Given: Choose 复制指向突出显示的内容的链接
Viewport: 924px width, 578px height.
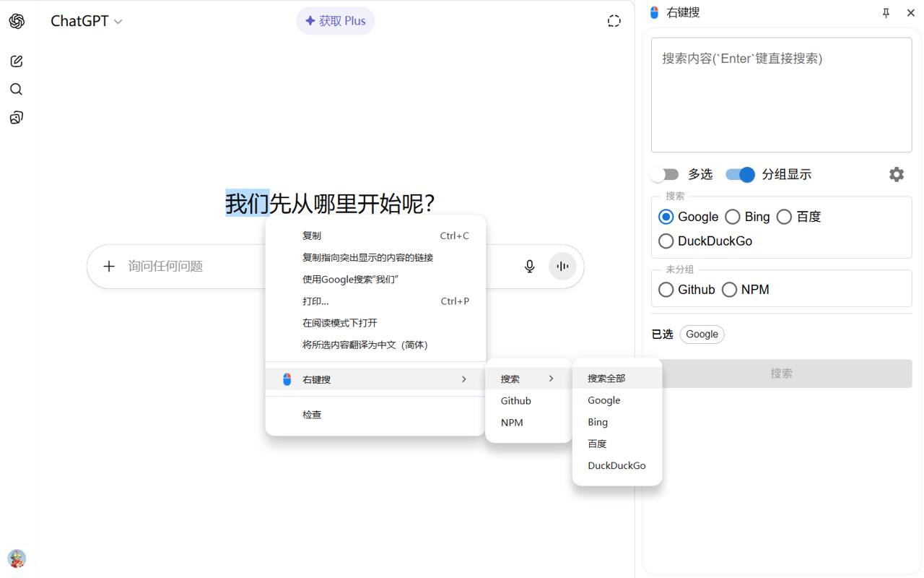Looking at the screenshot, I should point(375,257).
